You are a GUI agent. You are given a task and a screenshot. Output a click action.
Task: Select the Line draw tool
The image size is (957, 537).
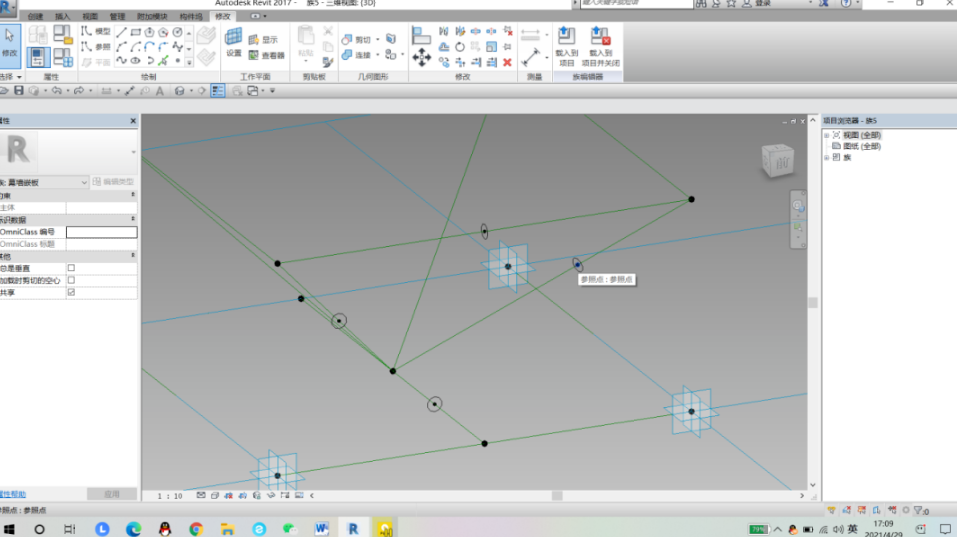click(x=121, y=32)
